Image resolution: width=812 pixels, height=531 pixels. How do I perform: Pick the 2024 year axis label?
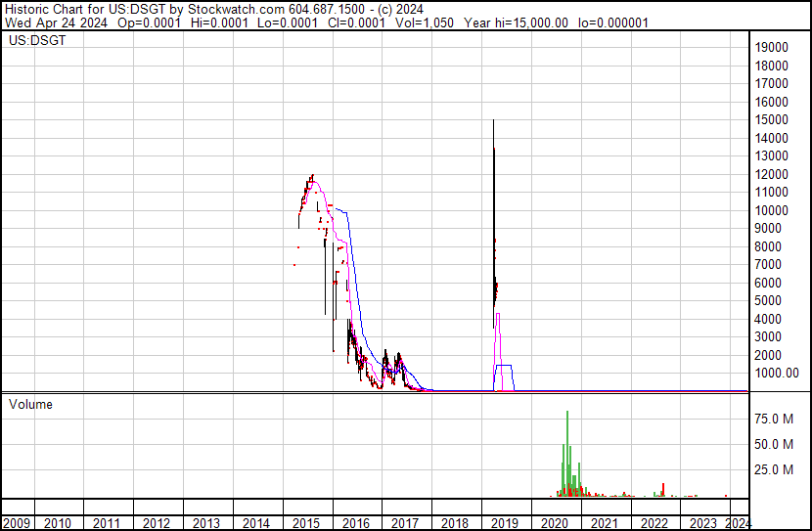(738, 523)
